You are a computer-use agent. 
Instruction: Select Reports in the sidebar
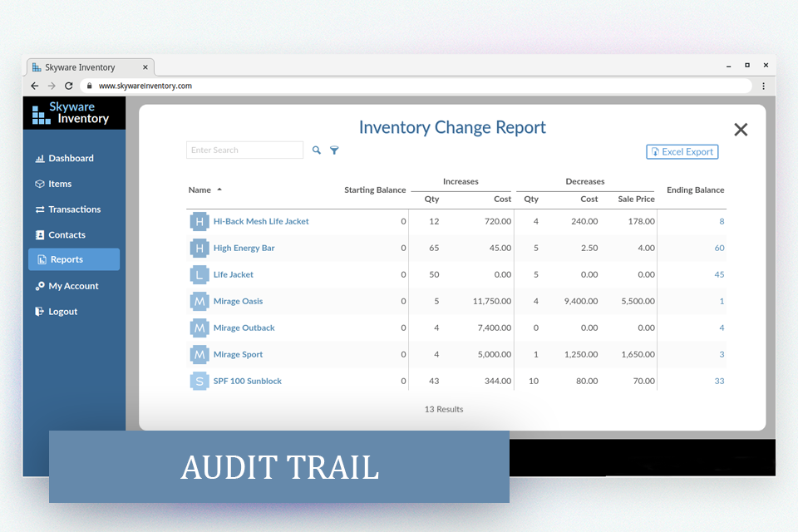[74, 259]
